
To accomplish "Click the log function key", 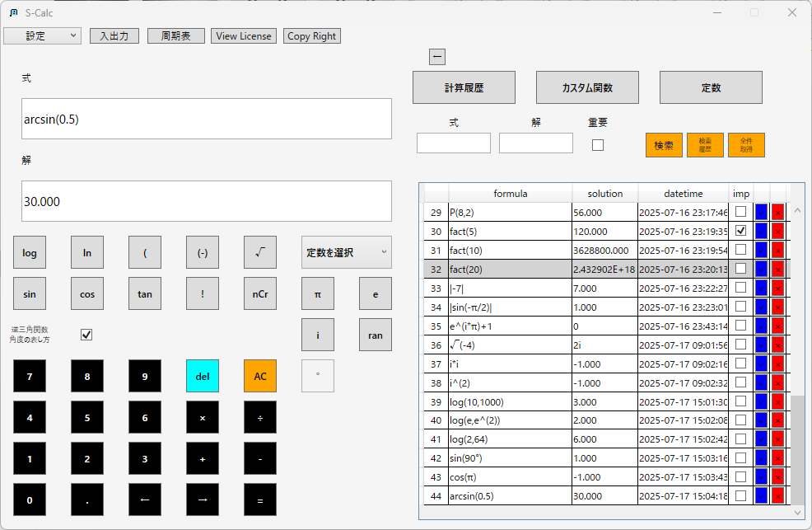I will pyautogui.click(x=30, y=252).
